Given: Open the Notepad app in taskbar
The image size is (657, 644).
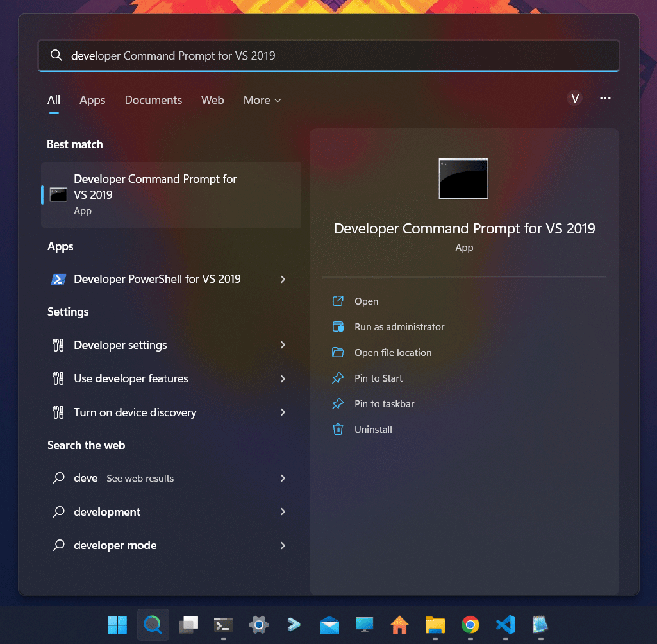Looking at the screenshot, I should 540,625.
